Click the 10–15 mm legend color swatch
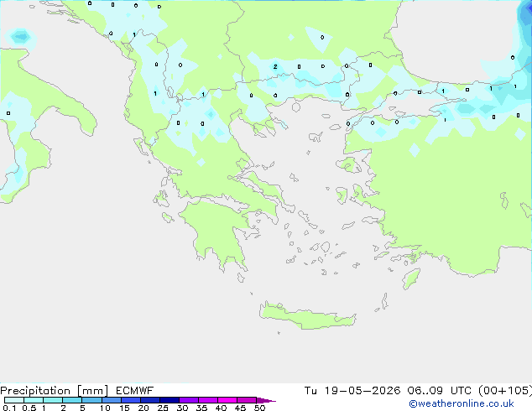Viewport: 532px width, 411px height. (112, 400)
